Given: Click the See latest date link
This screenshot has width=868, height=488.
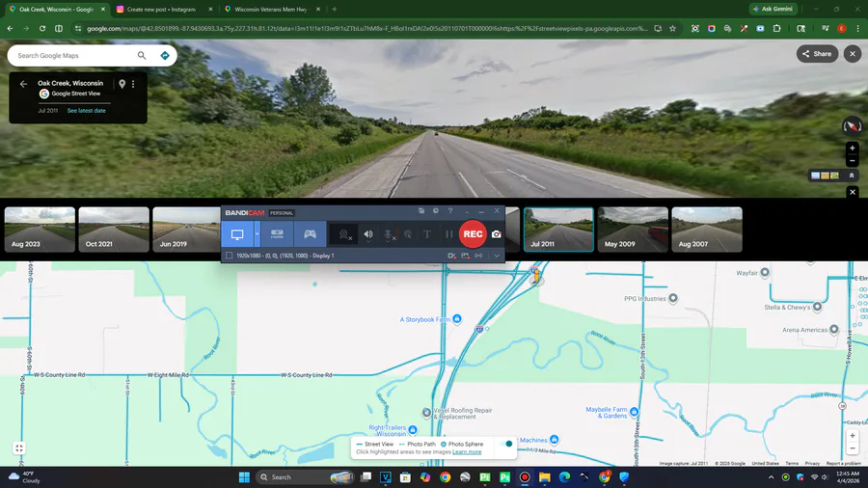Looking at the screenshot, I should pos(87,111).
